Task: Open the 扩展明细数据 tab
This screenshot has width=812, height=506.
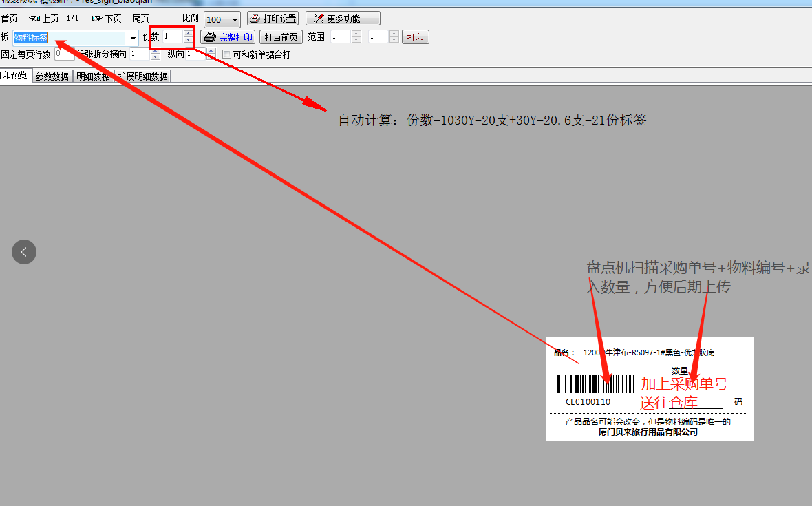Action: [142, 76]
